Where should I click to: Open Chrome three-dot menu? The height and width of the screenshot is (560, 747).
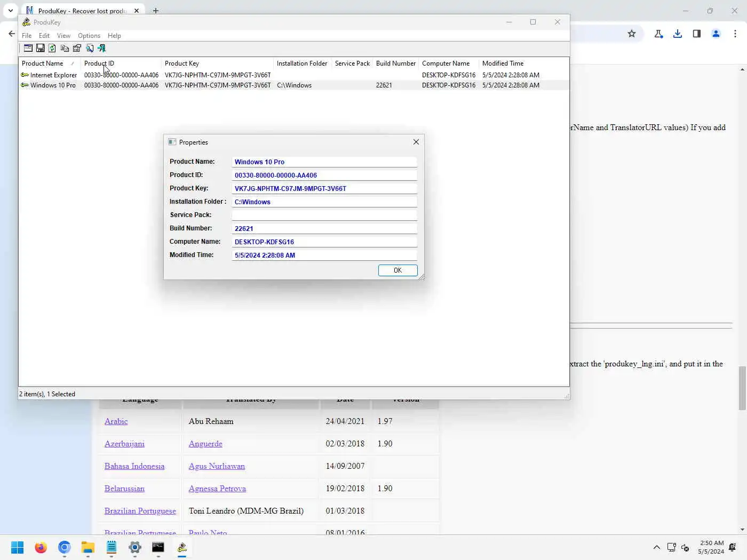[735, 34]
